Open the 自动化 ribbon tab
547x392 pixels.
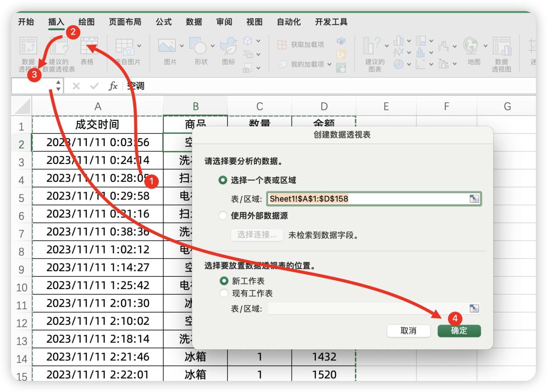[289, 22]
